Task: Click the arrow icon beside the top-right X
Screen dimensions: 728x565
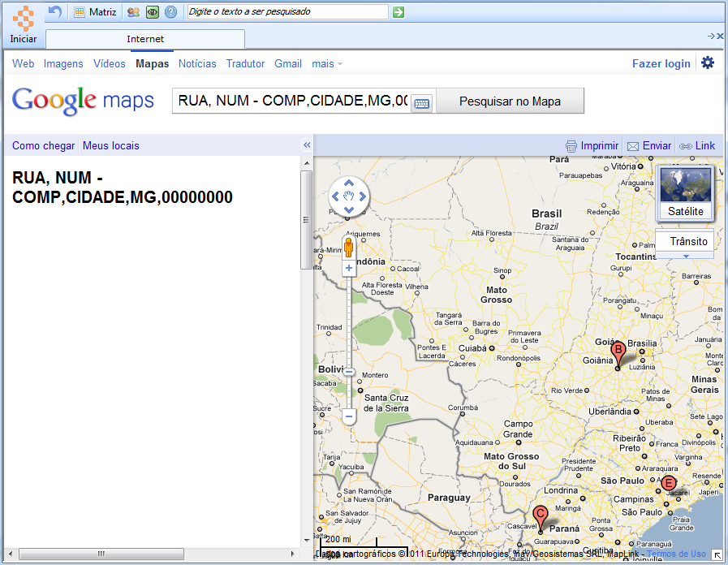Action: [x=711, y=37]
